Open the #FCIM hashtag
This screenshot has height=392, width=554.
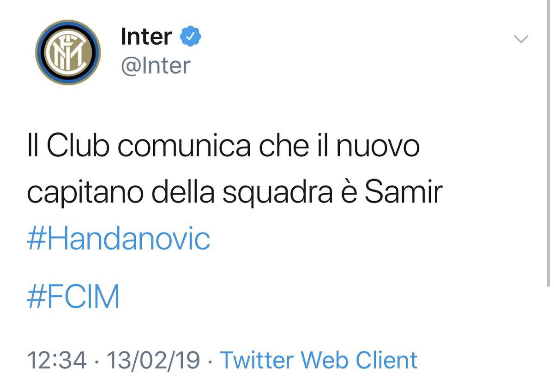point(74,297)
